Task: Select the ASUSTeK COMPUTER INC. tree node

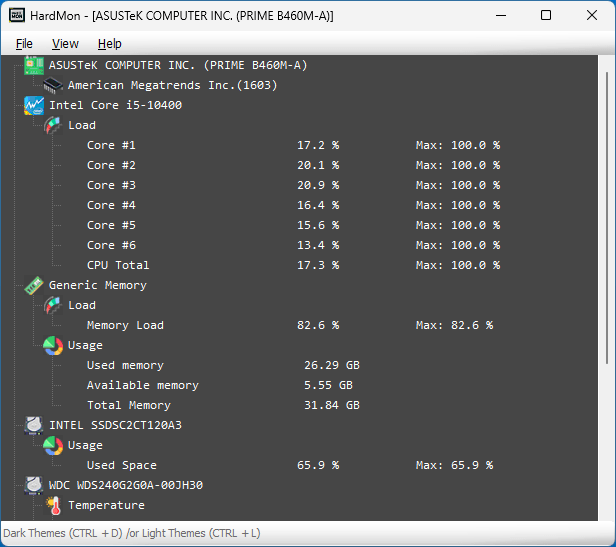Action: click(x=178, y=65)
